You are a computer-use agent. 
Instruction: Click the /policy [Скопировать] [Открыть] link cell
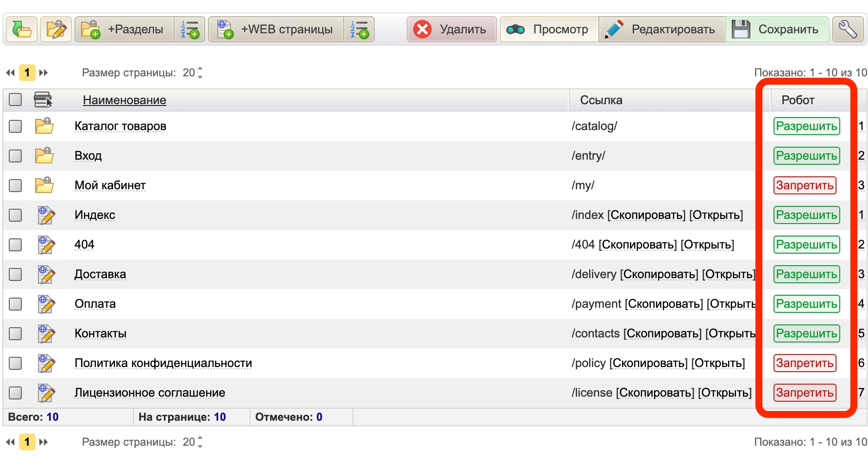pos(658,363)
